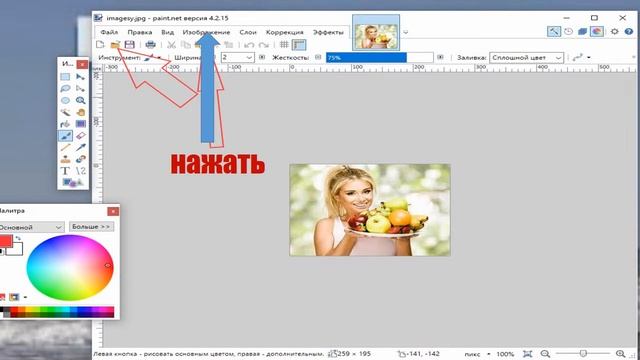Open the palette management dropdown arrow
This screenshot has height=360, width=640.
(x=25, y=297)
